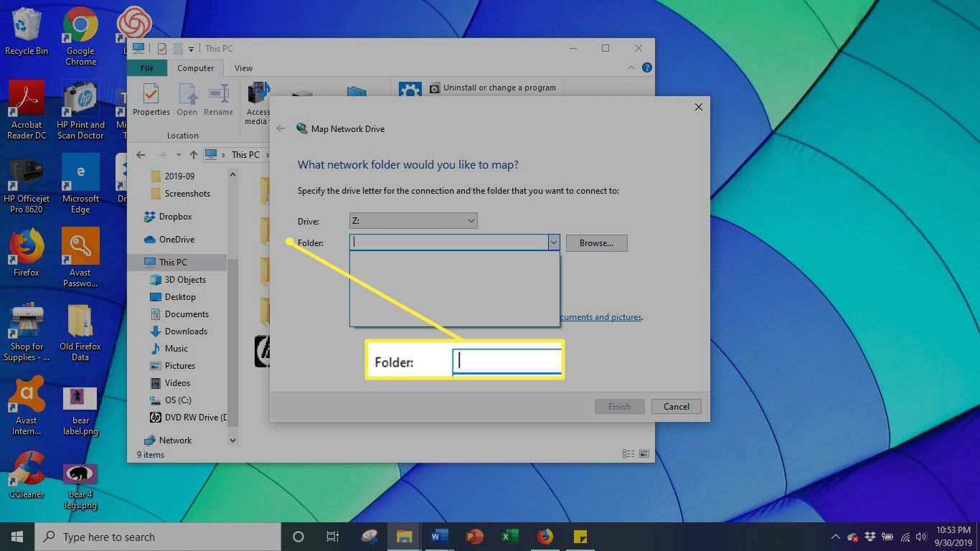Switch Explorer to large icons view
This screenshot has width=980, height=551.
644,453
